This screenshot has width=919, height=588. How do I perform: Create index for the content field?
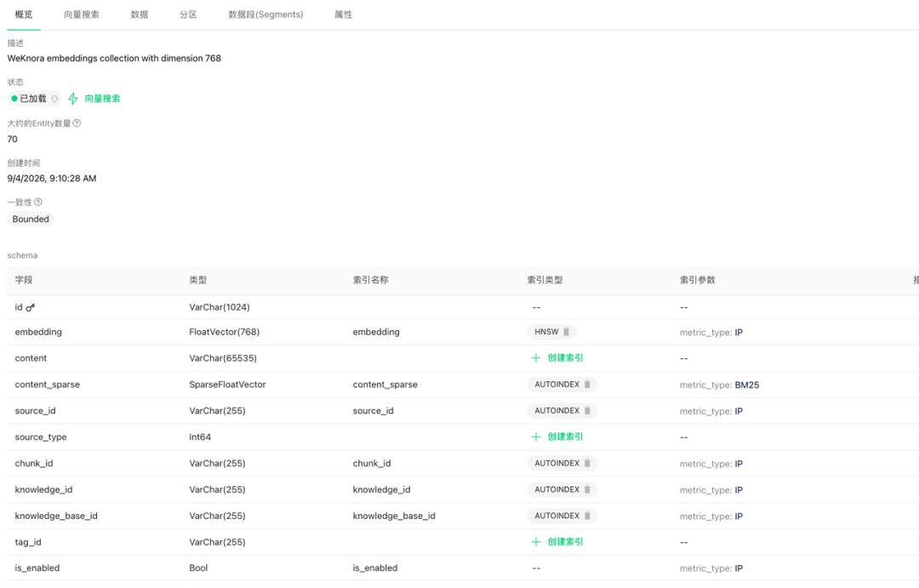[x=557, y=357]
